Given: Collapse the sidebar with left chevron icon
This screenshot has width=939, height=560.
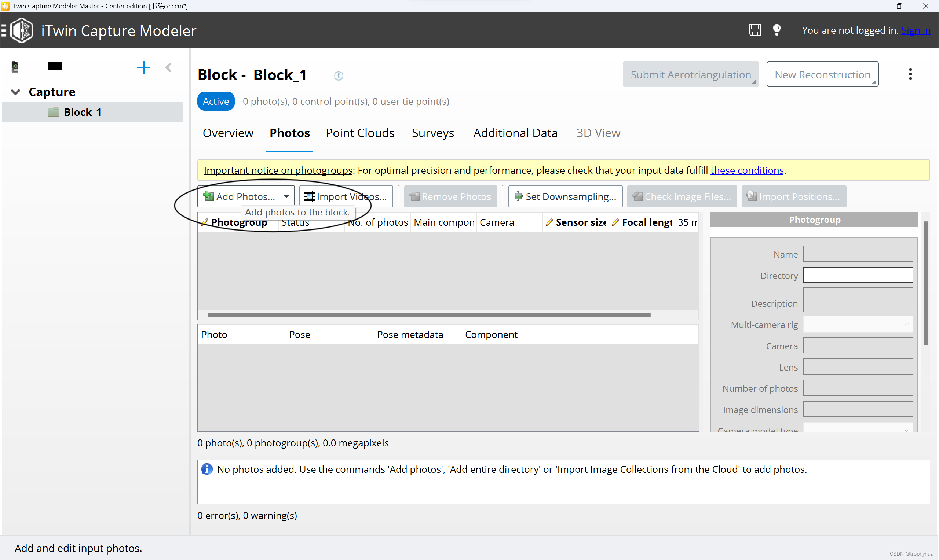Looking at the screenshot, I should point(168,67).
